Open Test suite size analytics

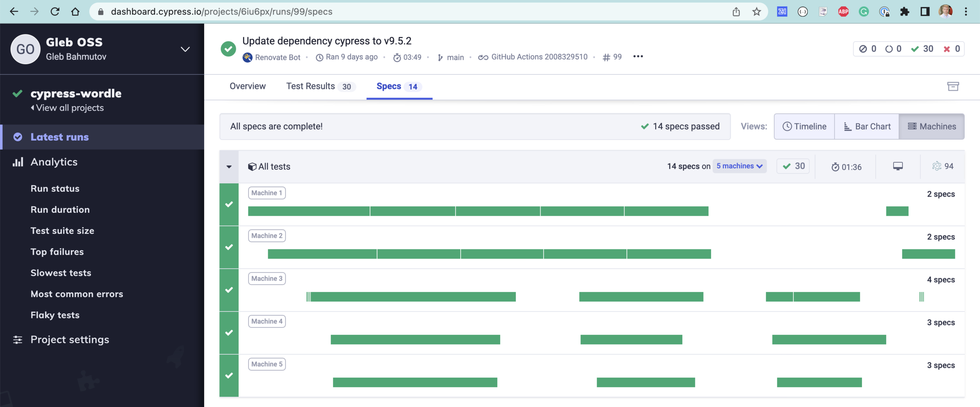62,231
